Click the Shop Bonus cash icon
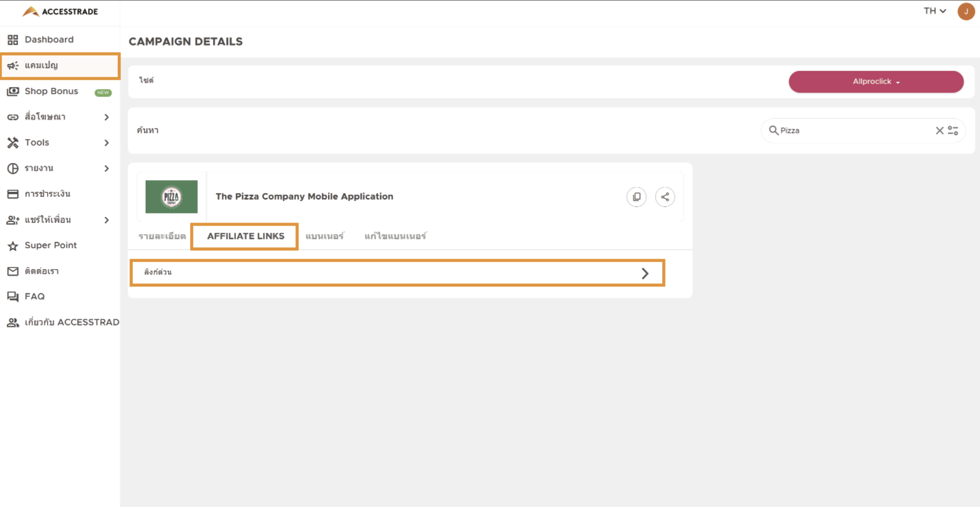The height and width of the screenshot is (507, 980). pos(13,91)
